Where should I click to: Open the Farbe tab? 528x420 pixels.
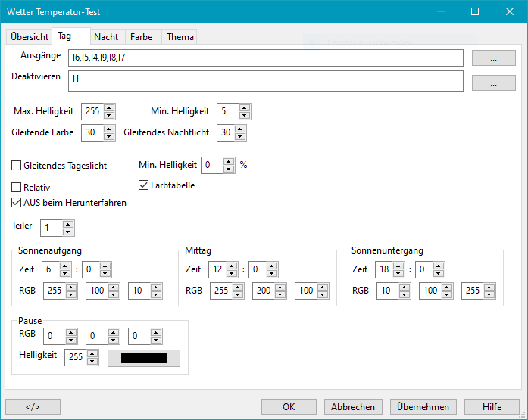coord(141,37)
